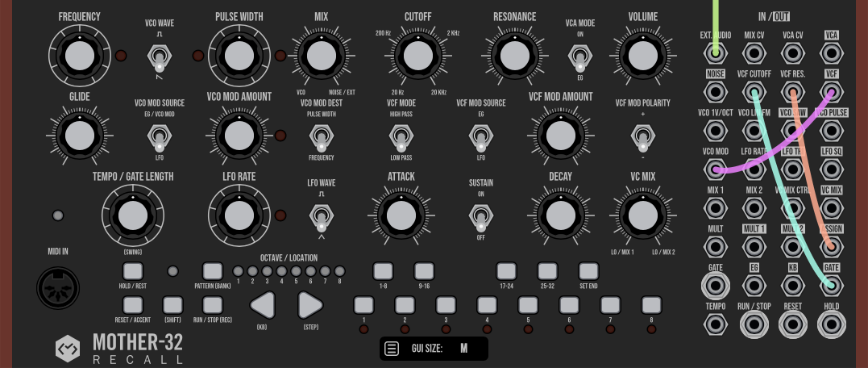Click the CUTOFF knob
868x368 pixels.
coord(418,56)
